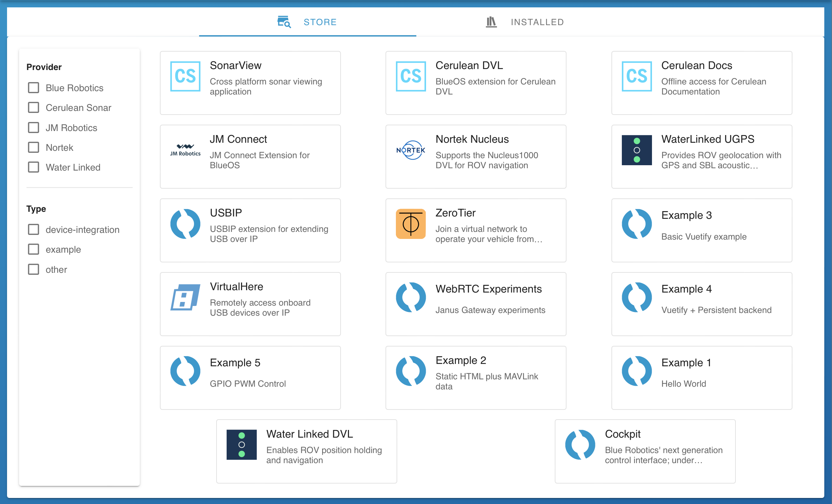This screenshot has height=504, width=832.
Task: Click the ZeroTier title text
Action: (456, 213)
